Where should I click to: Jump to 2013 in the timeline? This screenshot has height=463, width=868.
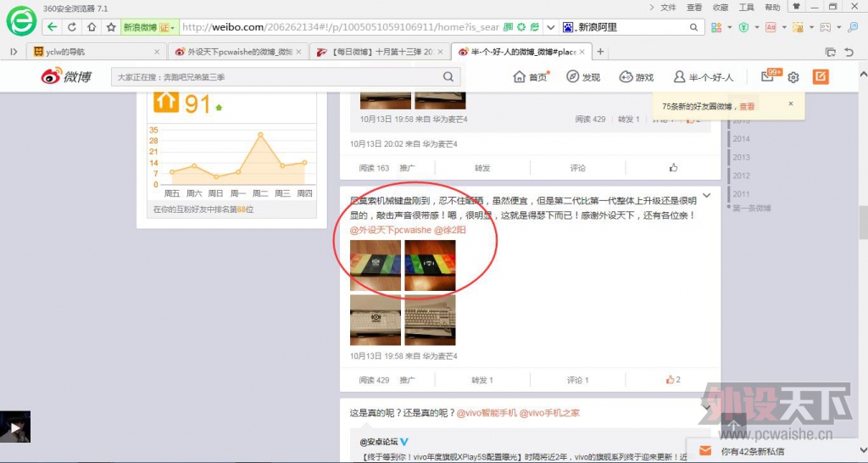[x=741, y=157]
